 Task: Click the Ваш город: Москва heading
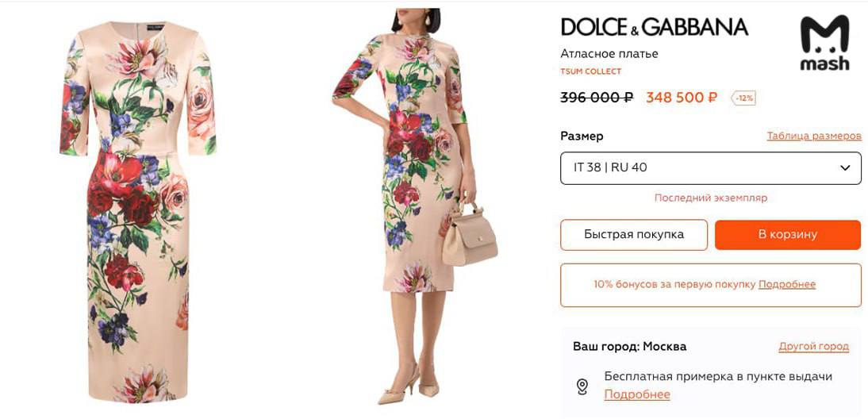tap(629, 347)
